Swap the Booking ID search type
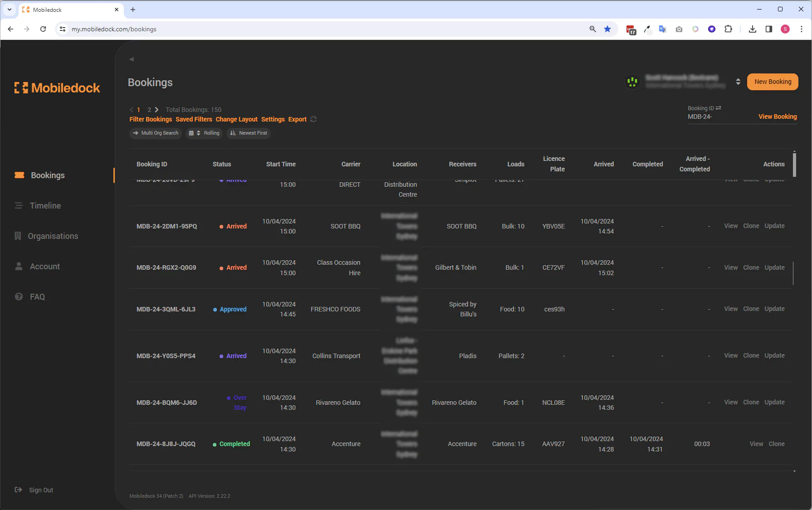 tap(719, 108)
